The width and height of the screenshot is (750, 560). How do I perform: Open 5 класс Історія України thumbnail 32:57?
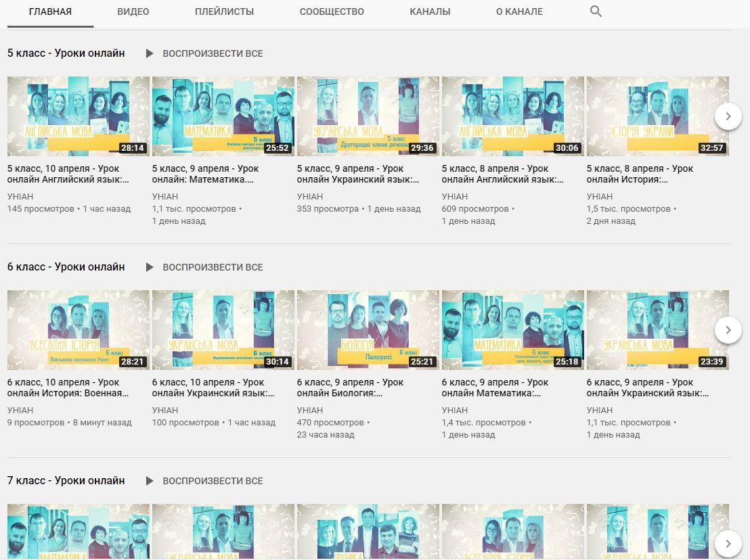click(x=657, y=116)
